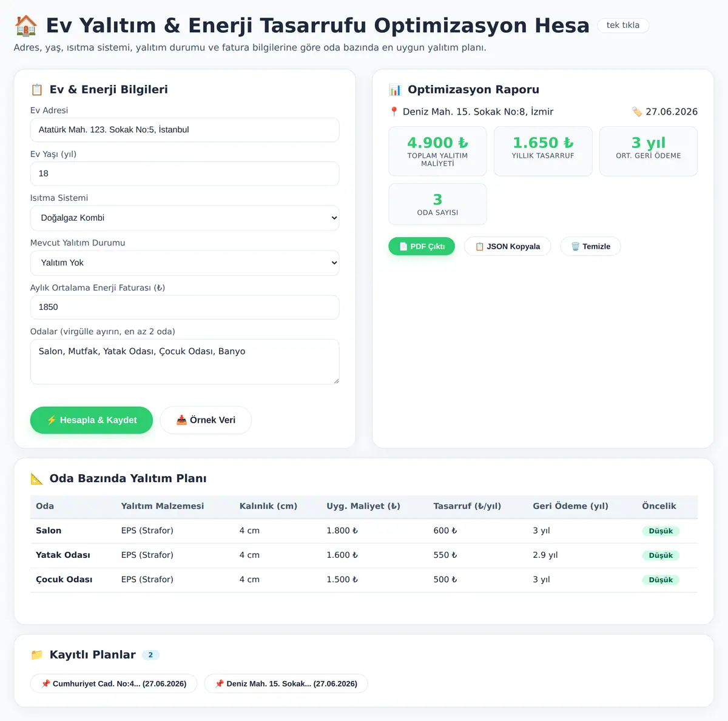The image size is (728, 721).
Task: Click the Düşük badge in Yatak Odası row
Action: (661, 555)
